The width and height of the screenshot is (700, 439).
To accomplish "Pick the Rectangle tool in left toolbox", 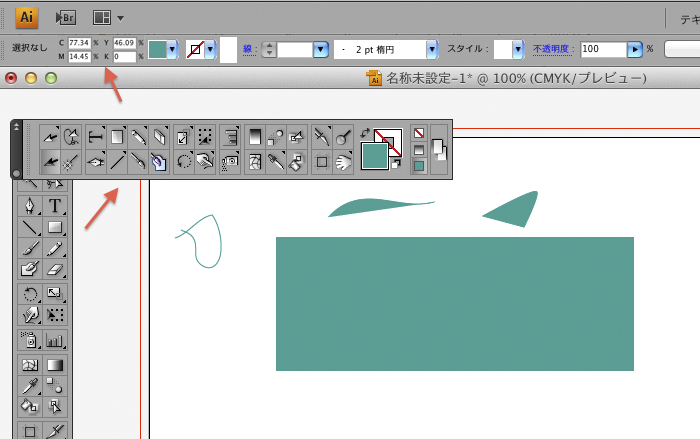I will click(x=55, y=227).
